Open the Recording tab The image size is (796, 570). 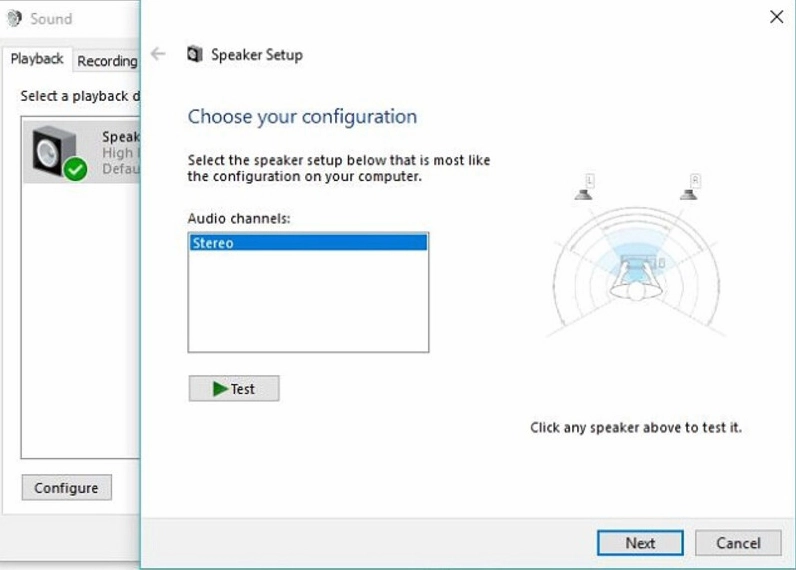[x=107, y=61]
